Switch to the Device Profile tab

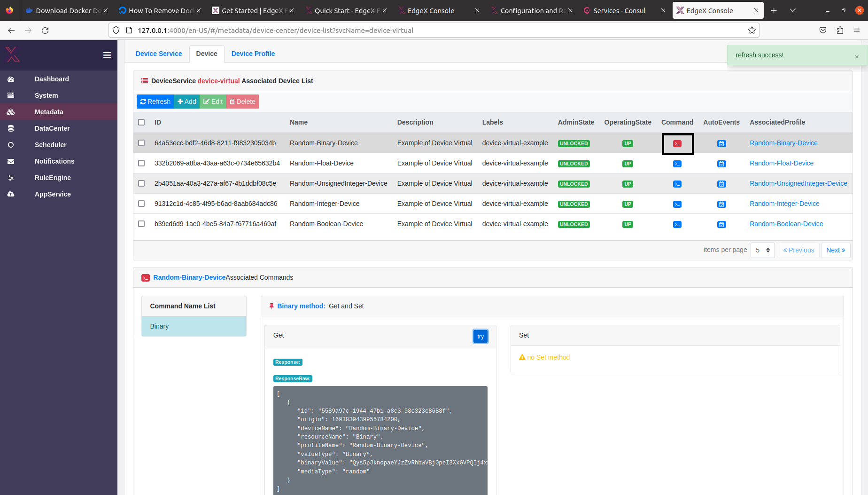click(253, 54)
